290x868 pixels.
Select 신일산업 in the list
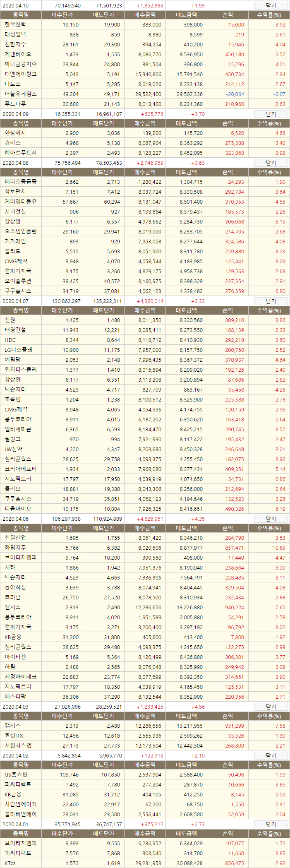pos(15,538)
